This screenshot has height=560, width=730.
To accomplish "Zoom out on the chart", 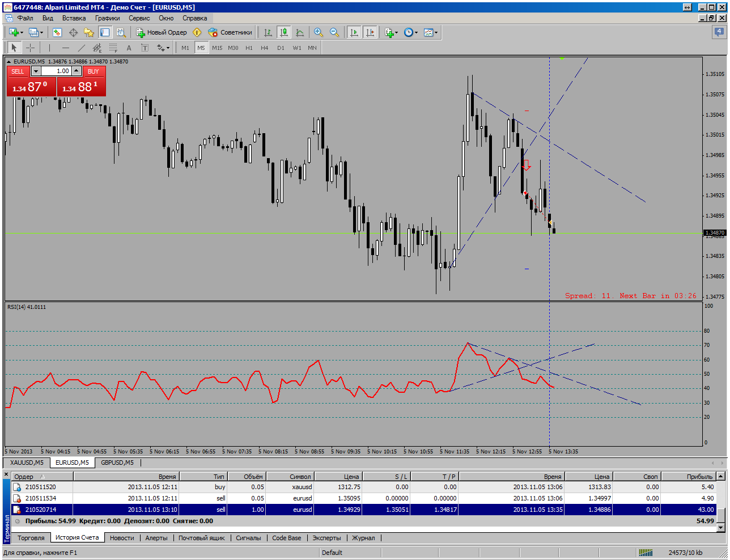I will [334, 32].
